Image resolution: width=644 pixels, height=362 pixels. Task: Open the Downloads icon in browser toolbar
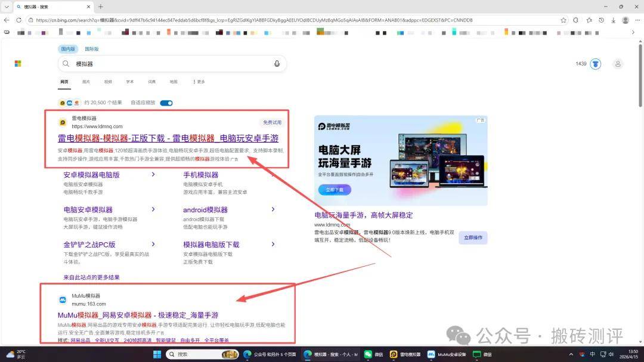[614, 20]
